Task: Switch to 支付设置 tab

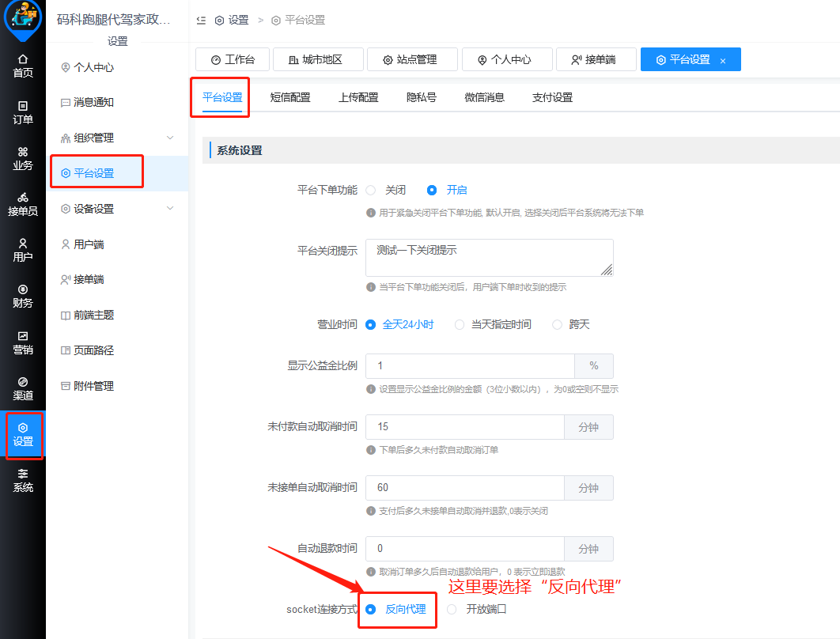Action: [552, 97]
